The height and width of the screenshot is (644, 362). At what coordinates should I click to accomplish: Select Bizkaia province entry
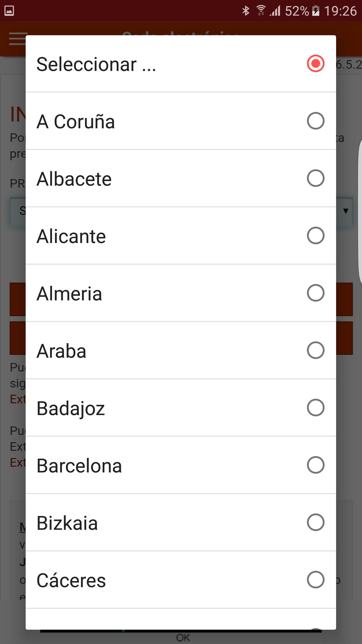tap(181, 522)
